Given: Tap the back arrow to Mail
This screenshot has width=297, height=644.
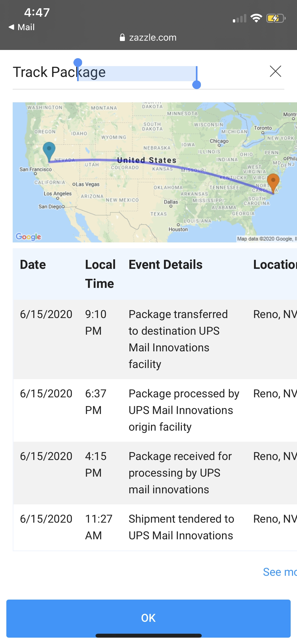Looking at the screenshot, I should pyautogui.click(x=11, y=27).
